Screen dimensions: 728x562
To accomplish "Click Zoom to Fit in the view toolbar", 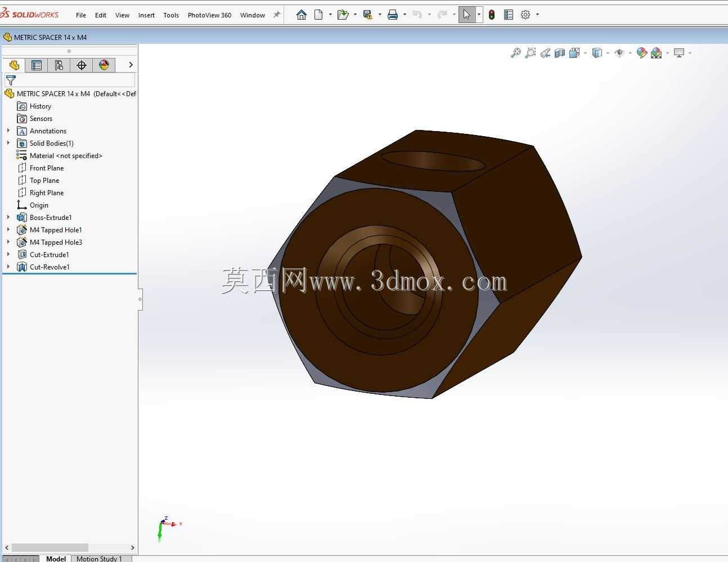I will tap(515, 53).
